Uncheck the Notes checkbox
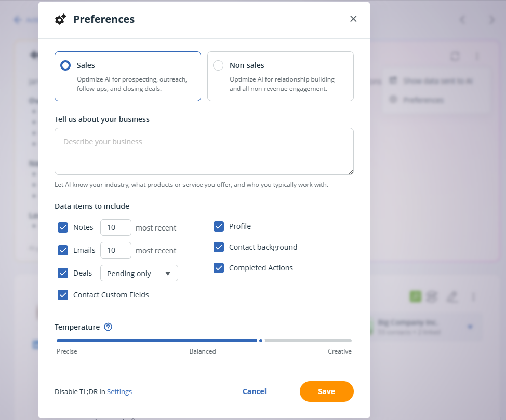506x420 pixels. [63, 227]
